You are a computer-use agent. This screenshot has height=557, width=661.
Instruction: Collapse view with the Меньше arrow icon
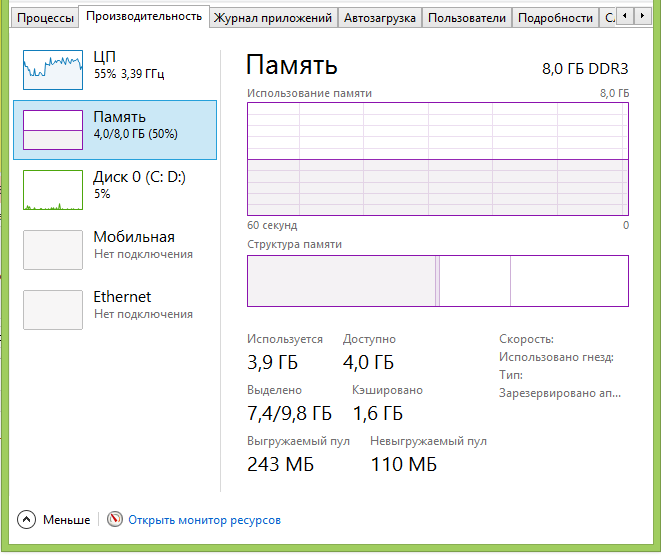pyautogui.click(x=26, y=519)
